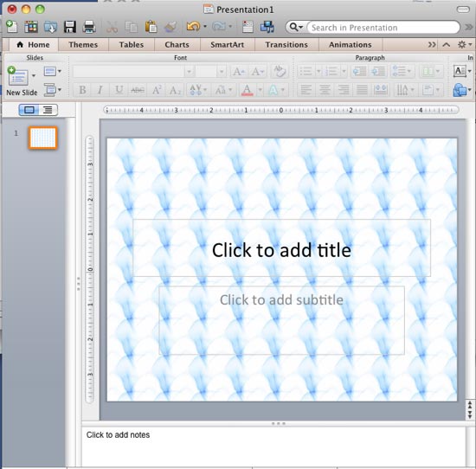
Task: Collapse the ribbon with caret button
Action: (x=447, y=45)
